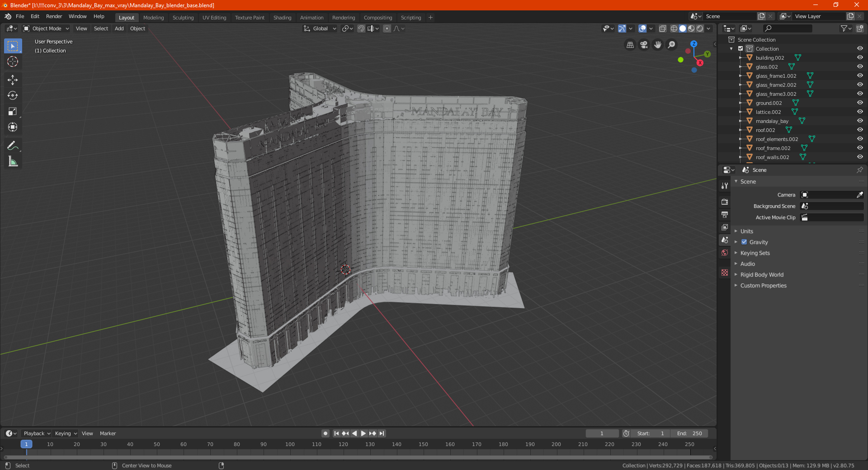Switch to the Modeling workspace tab
The width and height of the screenshot is (868, 470).
[x=153, y=18]
